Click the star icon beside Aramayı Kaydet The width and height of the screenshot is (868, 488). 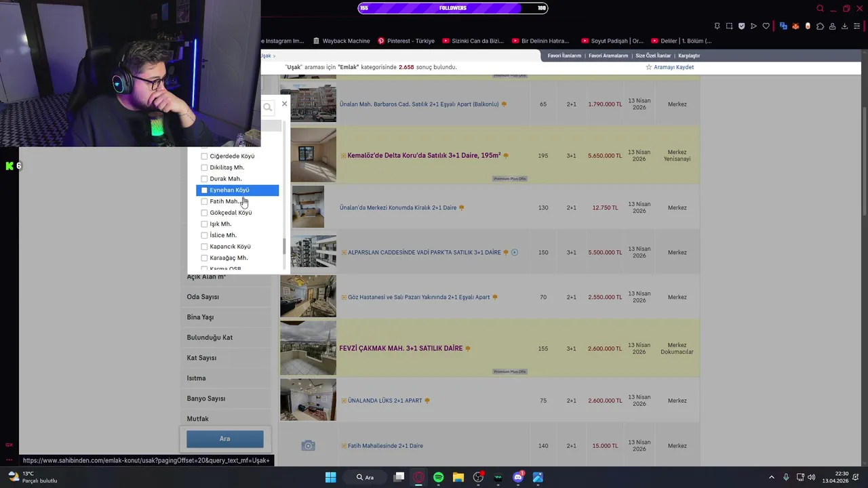pyautogui.click(x=648, y=67)
